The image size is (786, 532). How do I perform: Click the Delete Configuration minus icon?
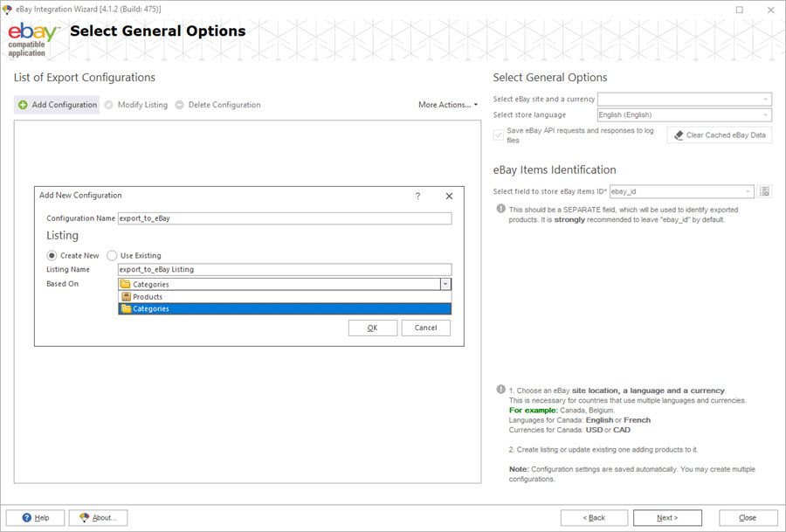point(179,105)
